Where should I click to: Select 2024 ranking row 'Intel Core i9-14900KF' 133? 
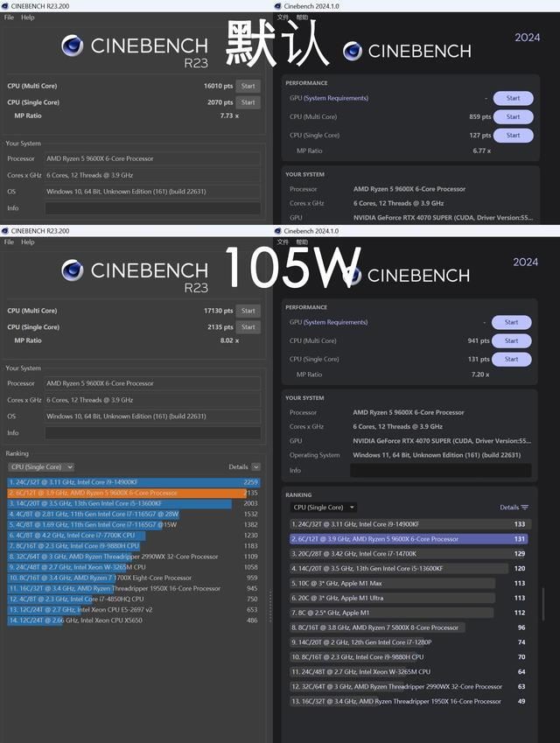(410, 524)
